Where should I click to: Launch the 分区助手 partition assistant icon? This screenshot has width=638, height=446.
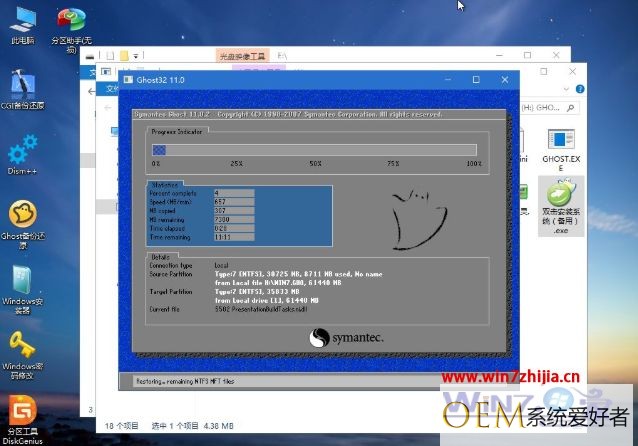click(x=71, y=30)
